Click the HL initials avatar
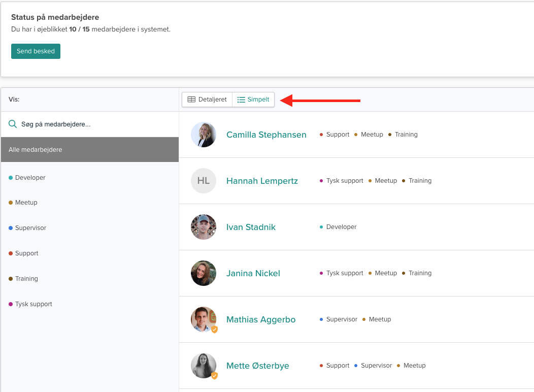 pos(204,181)
